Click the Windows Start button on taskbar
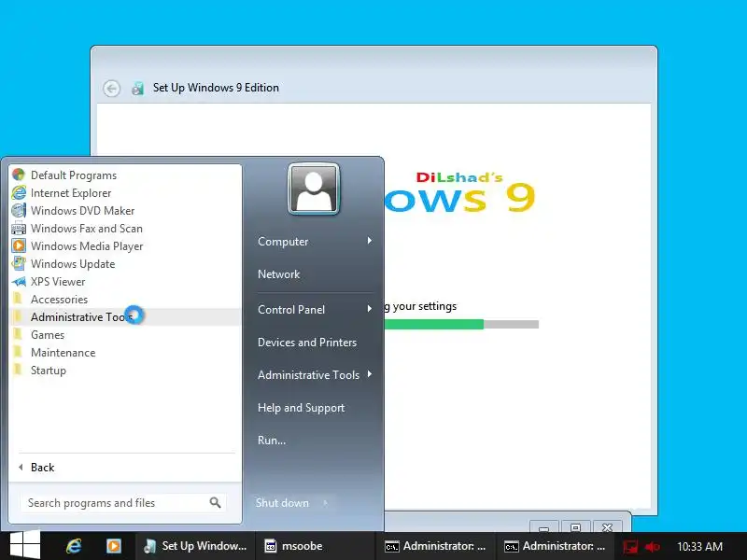The width and height of the screenshot is (747, 560). 25,545
